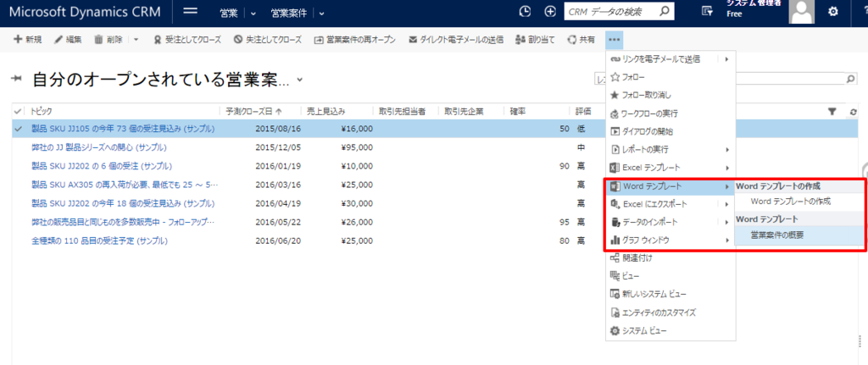Click the 割り当て (Assign) button

[535, 40]
